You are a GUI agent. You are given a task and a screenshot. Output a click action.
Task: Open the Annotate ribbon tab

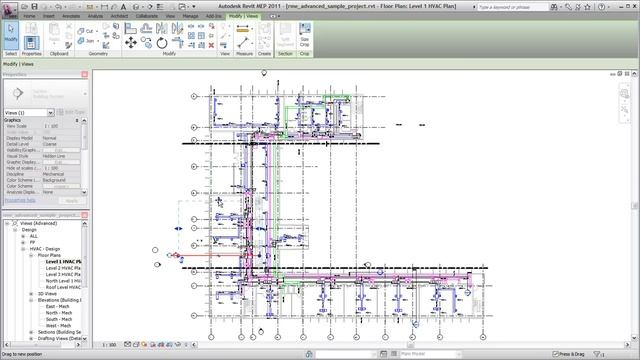71,16
